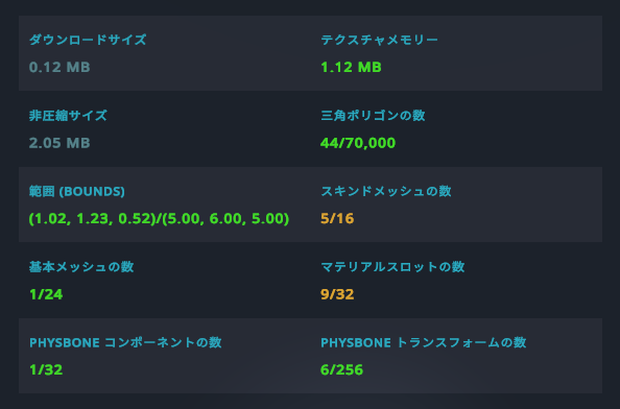Click the マテリアルスロットの数 label
This screenshot has width=620, height=409.
pyautogui.click(x=393, y=267)
